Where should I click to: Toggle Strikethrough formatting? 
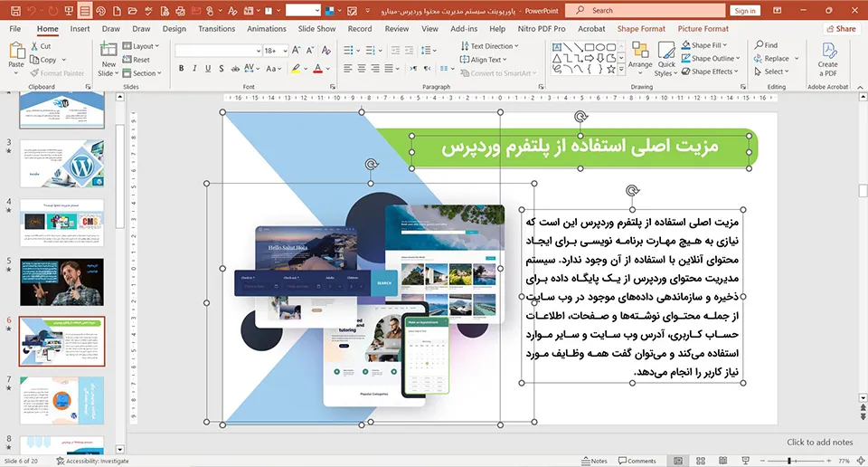[235, 69]
